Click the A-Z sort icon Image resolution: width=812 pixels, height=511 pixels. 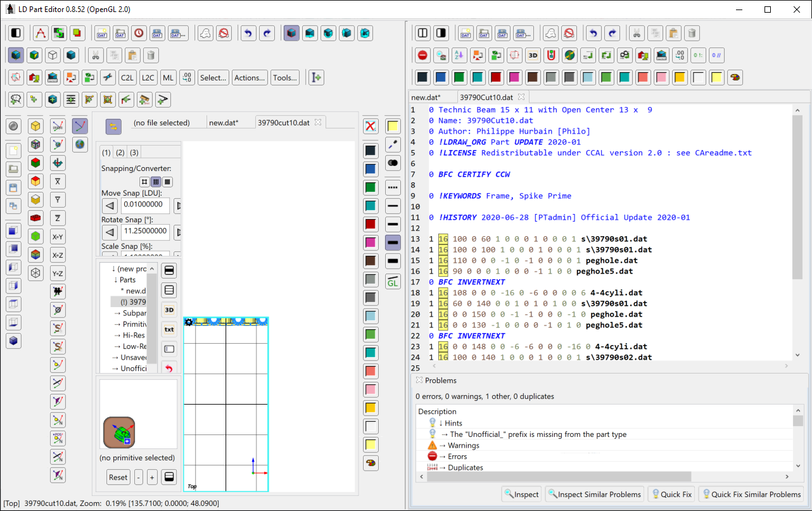(459, 55)
